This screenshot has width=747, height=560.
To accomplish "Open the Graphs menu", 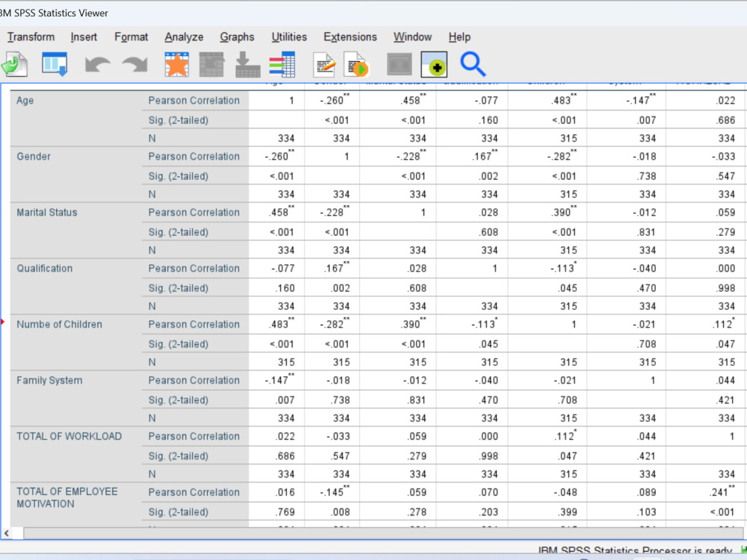I will tap(237, 37).
